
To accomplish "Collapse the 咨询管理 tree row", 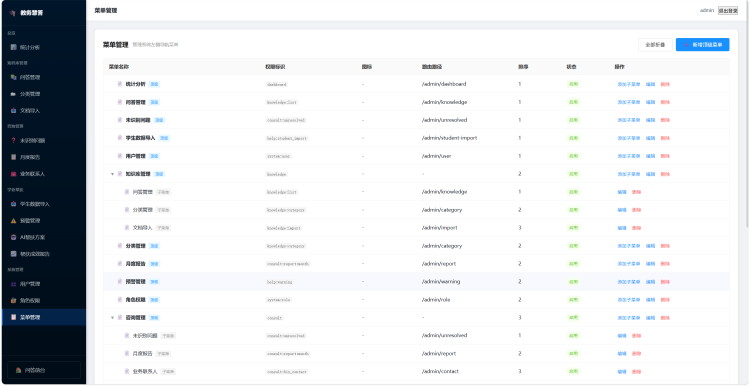I will 112,318.
